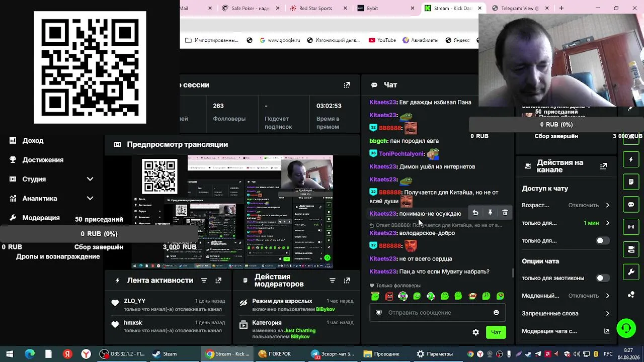This screenshot has height=362, width=644.
Task: Click the green Чат send button
Action: (x=496, y=332)
